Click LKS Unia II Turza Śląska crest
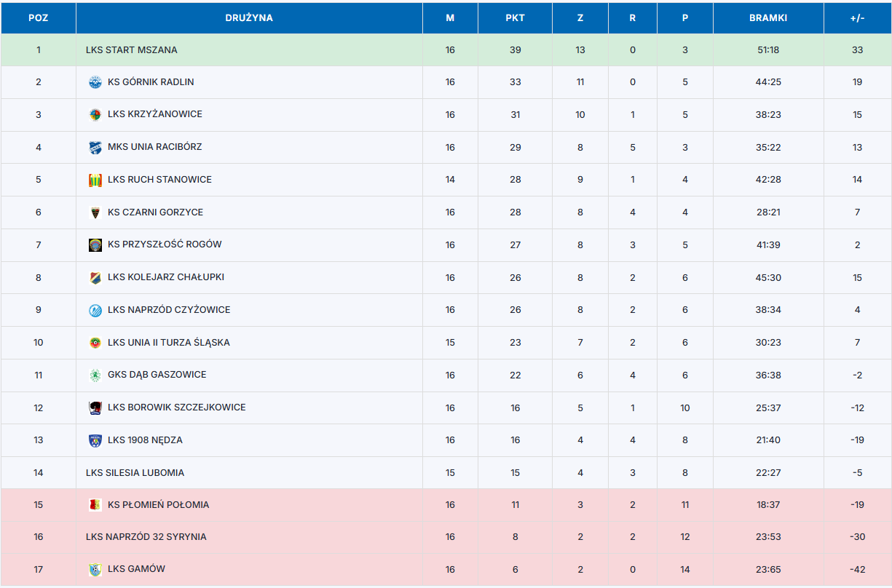This screenshot has height=588, width=892. pos(95,343)
